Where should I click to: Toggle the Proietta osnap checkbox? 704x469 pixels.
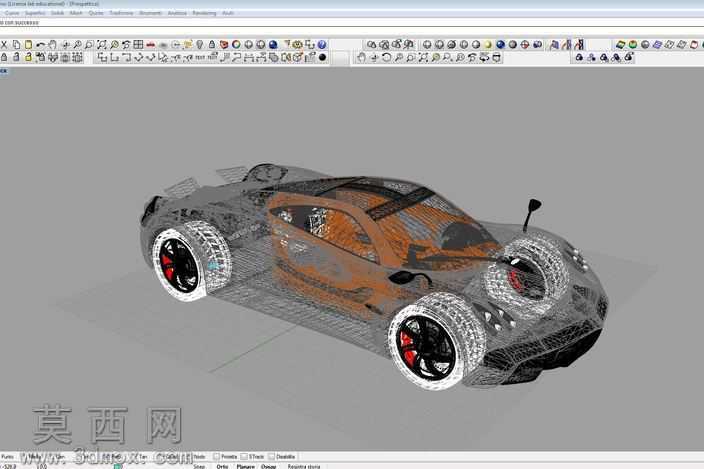coord(216,456)
